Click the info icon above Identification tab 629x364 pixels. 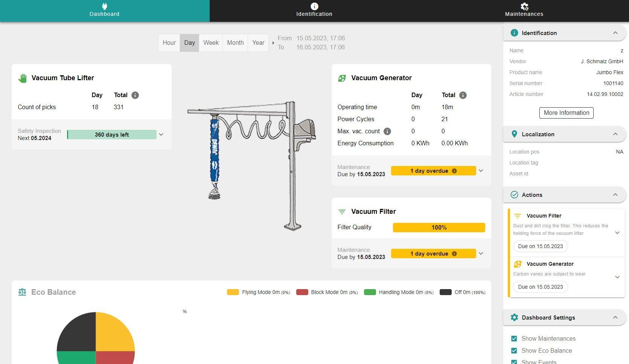[x=314, y=6]
